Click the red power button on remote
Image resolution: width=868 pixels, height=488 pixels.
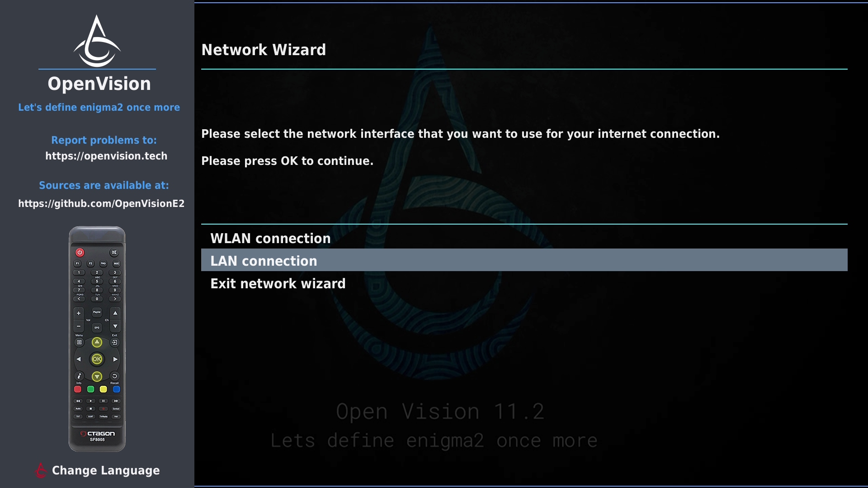(80, 252)
